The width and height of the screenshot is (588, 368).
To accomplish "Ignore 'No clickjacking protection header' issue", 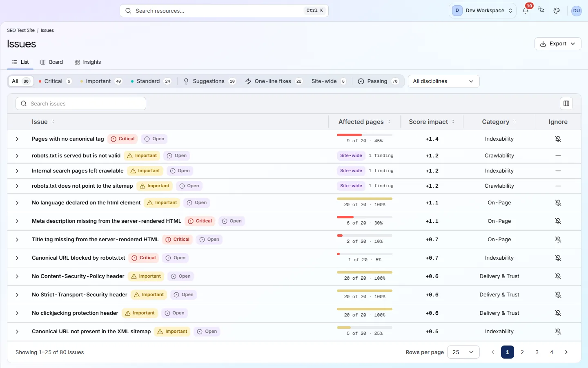I will [558, 313].
